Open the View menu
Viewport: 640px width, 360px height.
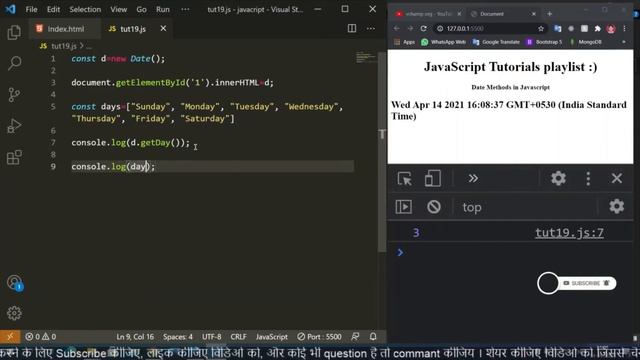coord(118,9)
